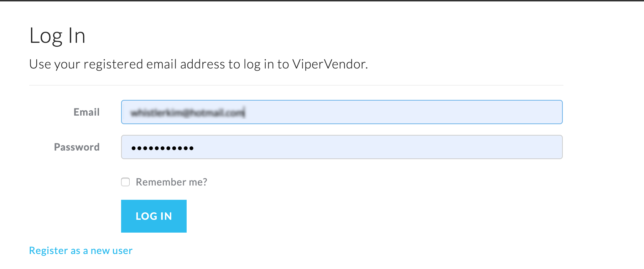Focus the Password input field
The image size is (644, 269).
tap(342, 147)
